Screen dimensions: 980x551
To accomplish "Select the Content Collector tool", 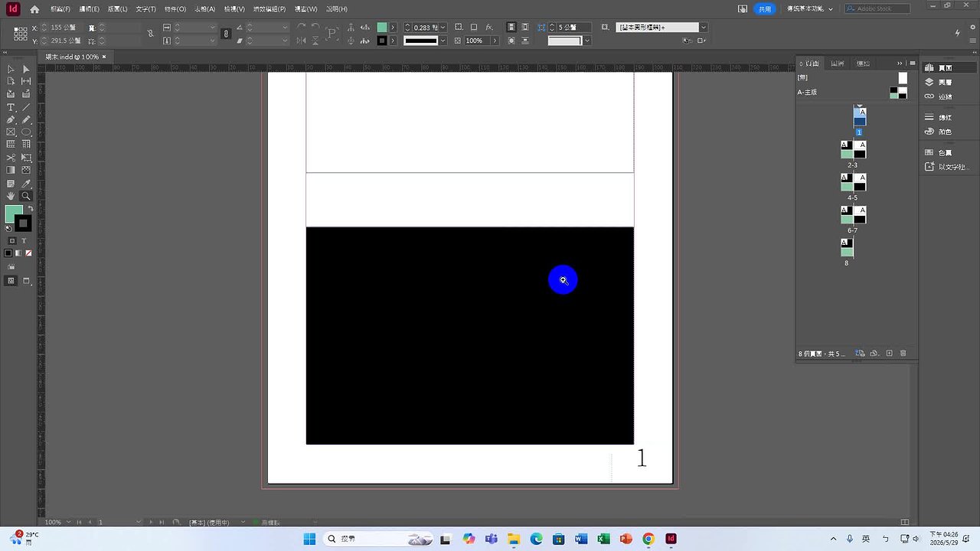I will coord(11,94).
